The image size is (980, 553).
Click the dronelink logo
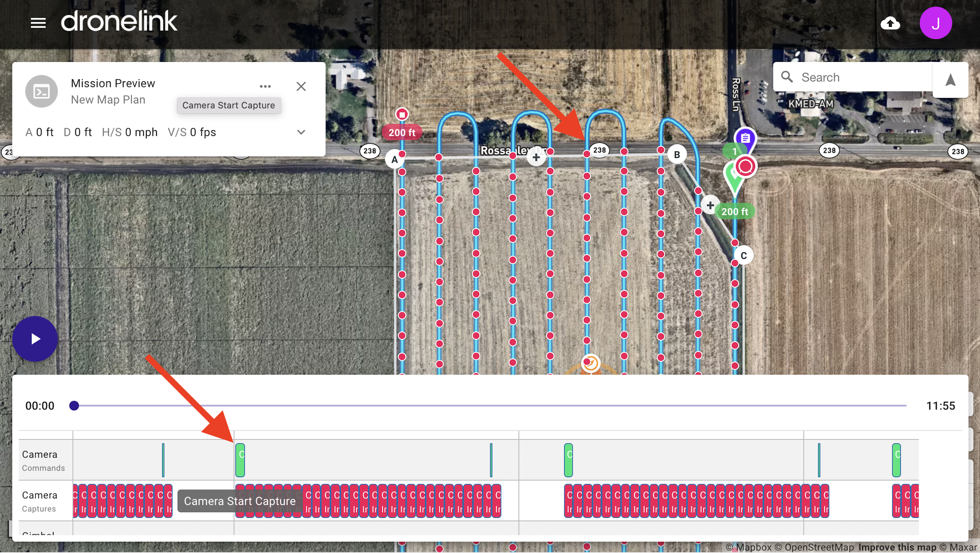pos(119,22)
